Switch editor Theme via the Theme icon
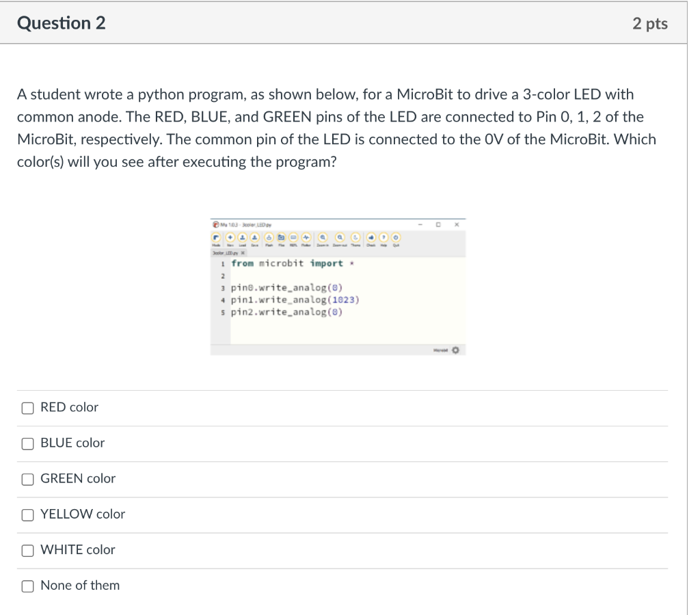This screenshot has width=700, height=615. (x=355, y=237)
